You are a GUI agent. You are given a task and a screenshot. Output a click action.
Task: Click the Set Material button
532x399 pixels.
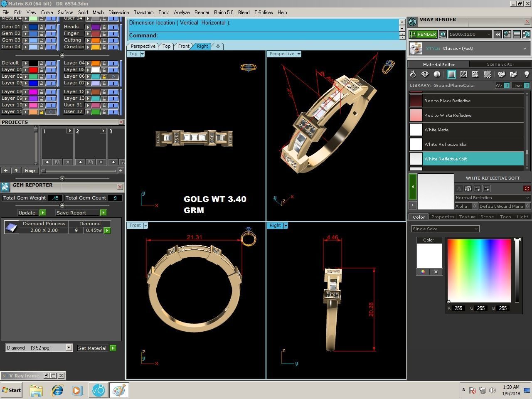tap(96, 348)
